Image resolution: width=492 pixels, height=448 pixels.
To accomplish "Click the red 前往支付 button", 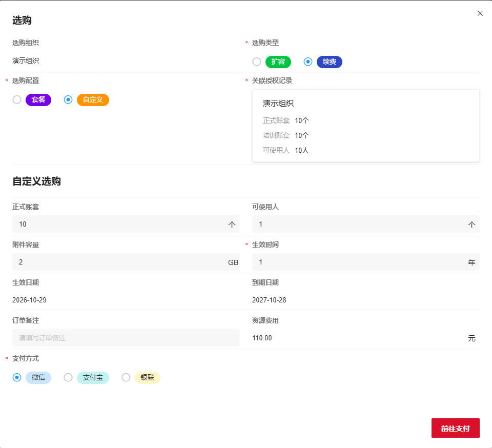I will 455,428.
